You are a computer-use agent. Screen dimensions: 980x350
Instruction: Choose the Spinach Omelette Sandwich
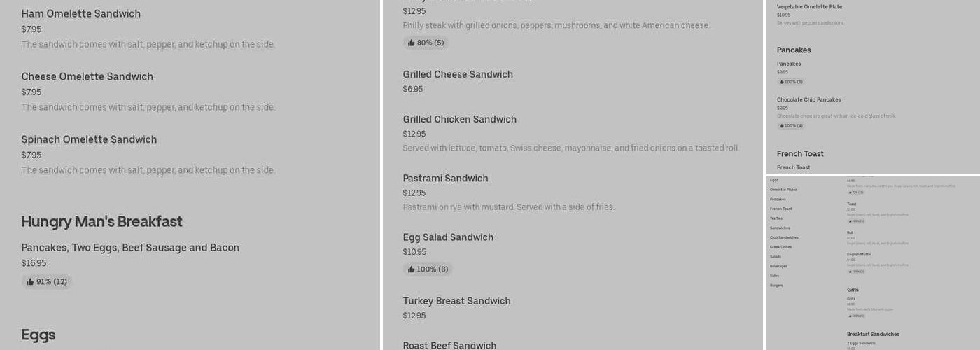pyautogui.click(x=89, y=140)
